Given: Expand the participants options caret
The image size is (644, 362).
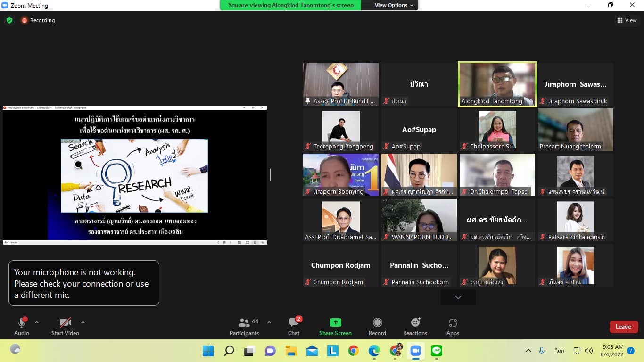Looking at the screenshot, I should point(269,323).
